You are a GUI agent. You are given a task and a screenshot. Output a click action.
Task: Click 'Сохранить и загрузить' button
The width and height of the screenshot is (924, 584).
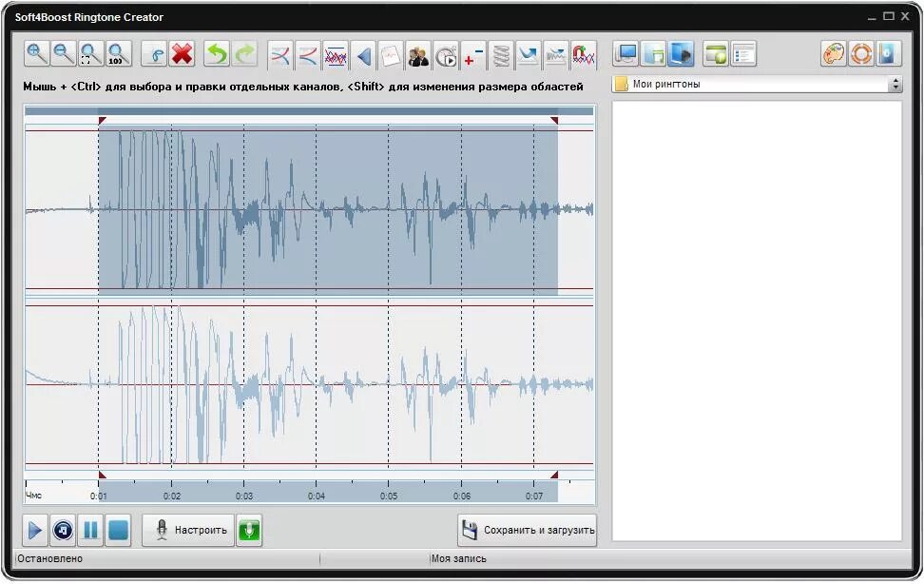coord(527,530)
